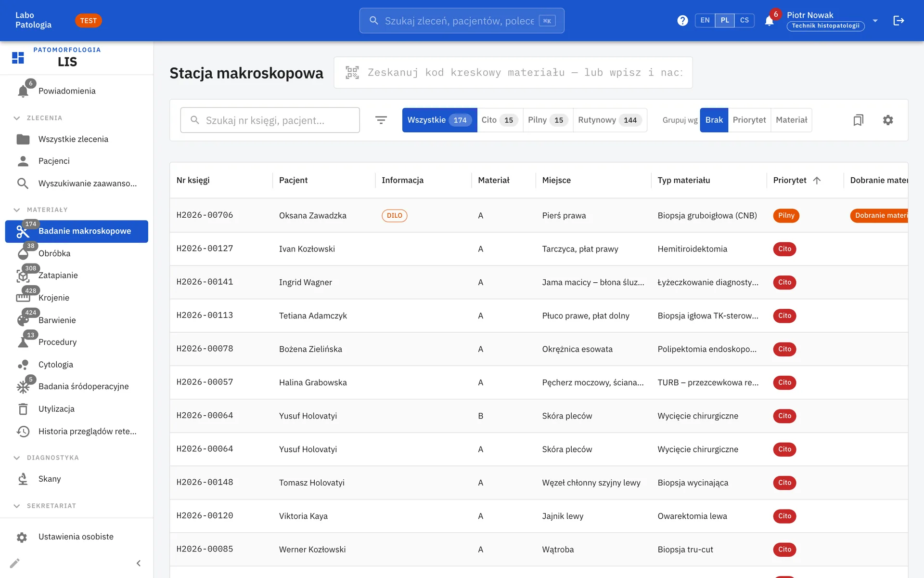Image resolution: width=924 pixels, height=578 pixels.
Task: Collapse the DIAGNOSTYKA section
Action: coord(17,458)
